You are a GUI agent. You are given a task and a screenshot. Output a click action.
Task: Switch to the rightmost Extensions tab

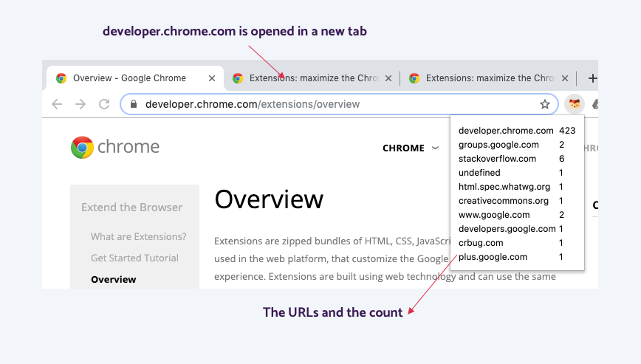488,78
